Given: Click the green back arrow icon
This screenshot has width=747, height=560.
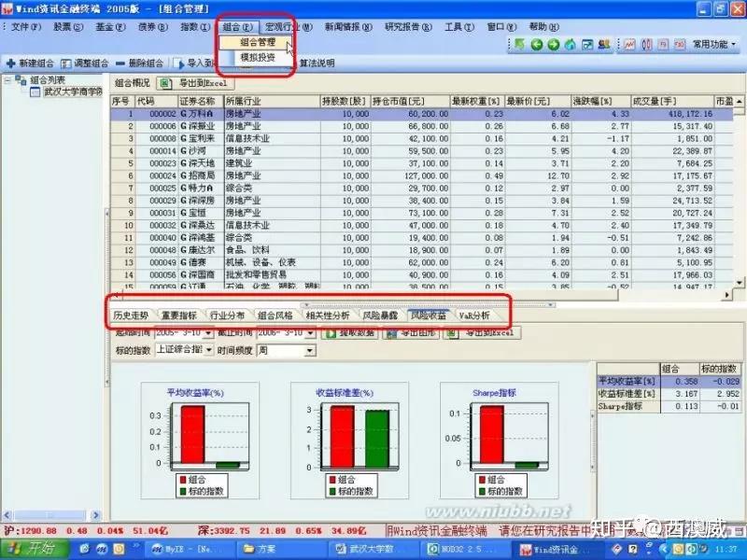Looking at the screenshot, I should (x=537, y=45).
